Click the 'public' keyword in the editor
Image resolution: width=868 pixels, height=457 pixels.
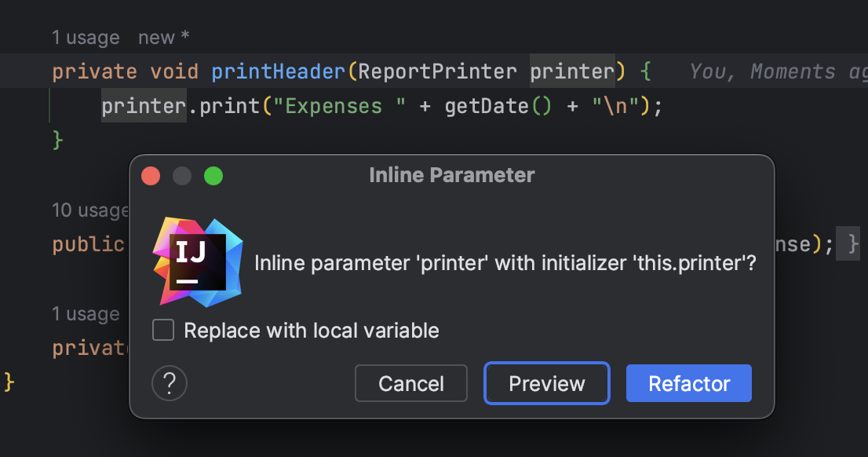pyautogui.click(x=88, y=244)
